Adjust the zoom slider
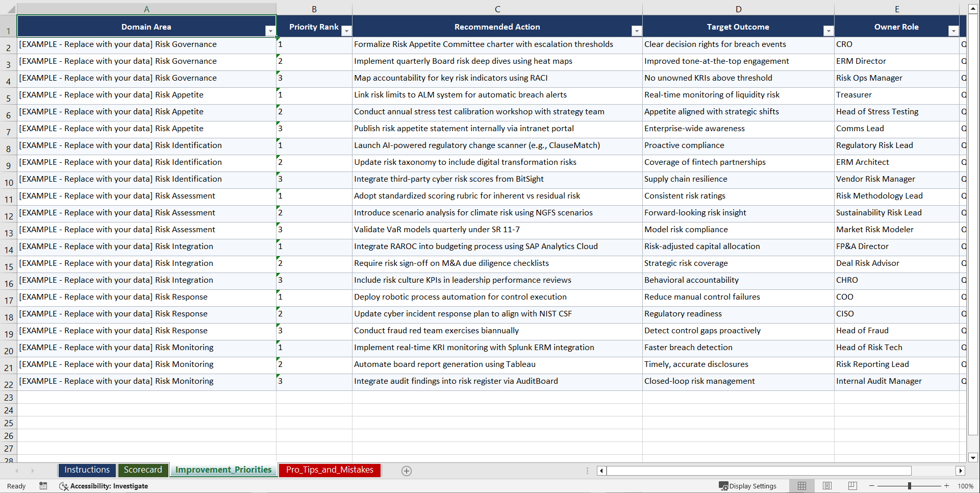980x493 pixels. 909,486
